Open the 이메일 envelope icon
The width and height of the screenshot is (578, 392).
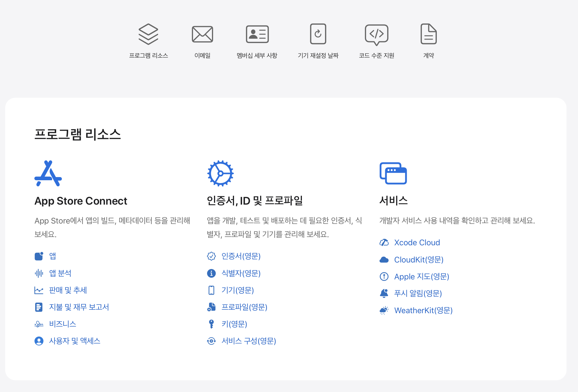click(202, 34)
